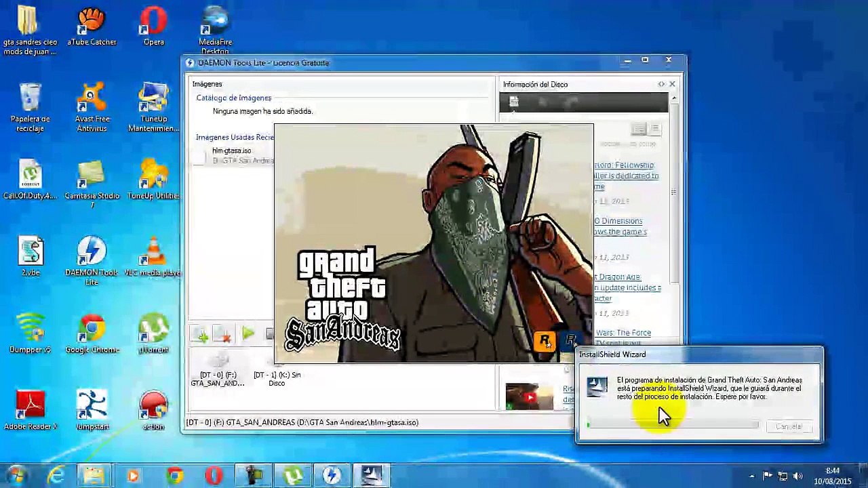The width and height of the screenshot is (868, 488).
Task: Click the document icon in Información del Disco
Action: point(514,102)
